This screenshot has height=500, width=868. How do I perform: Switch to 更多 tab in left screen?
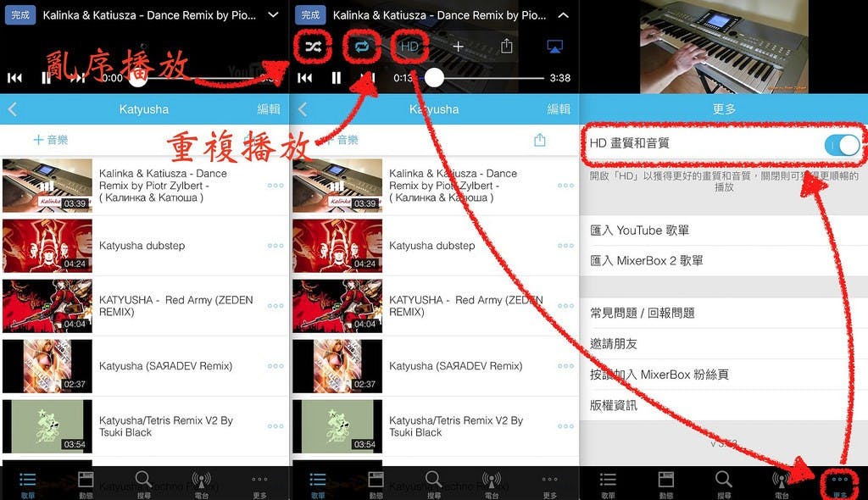point(259,485)
